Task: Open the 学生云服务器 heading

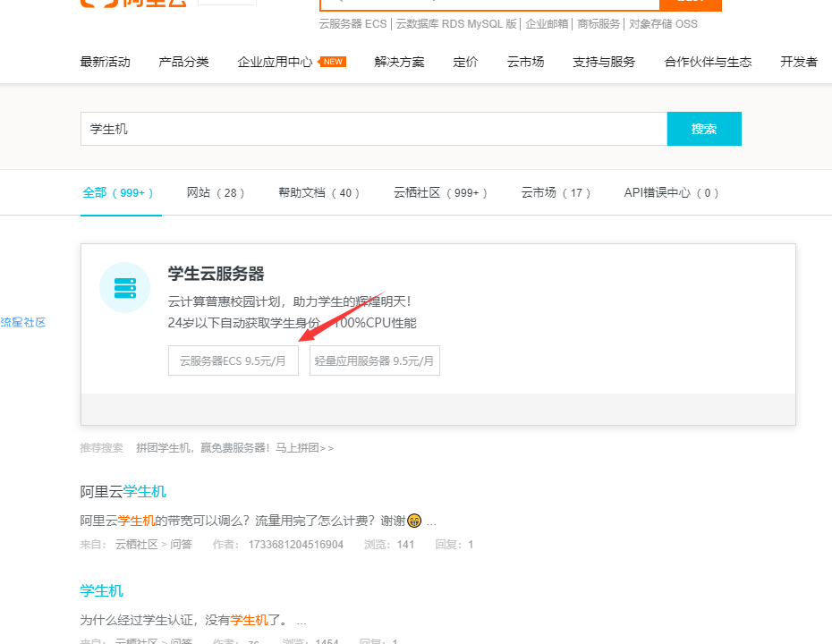Action: [x=216, y=274]
